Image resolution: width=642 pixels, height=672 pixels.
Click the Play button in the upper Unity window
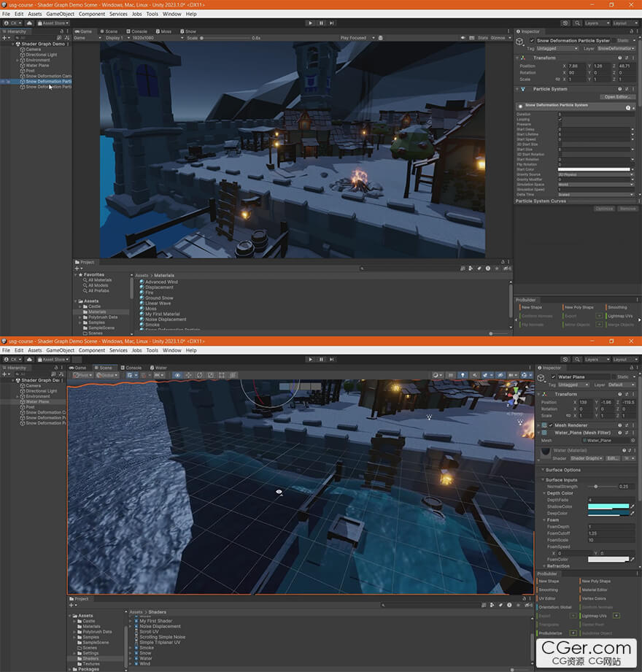[310, 23]
